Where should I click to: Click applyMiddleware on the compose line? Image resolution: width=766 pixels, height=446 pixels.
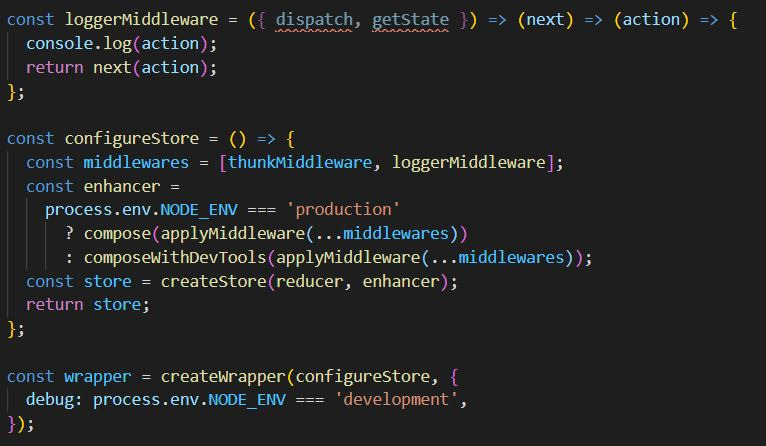pos(233,234)
